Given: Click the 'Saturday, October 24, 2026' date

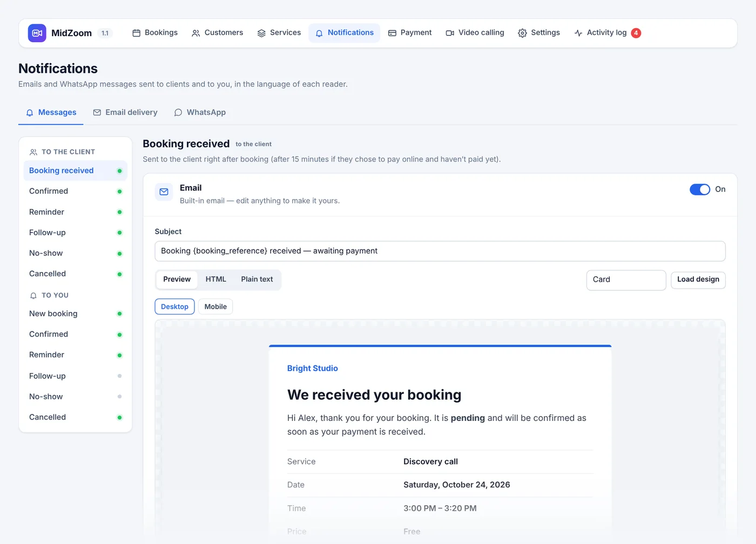Looking at the screenshot, I should pos(457,485).
